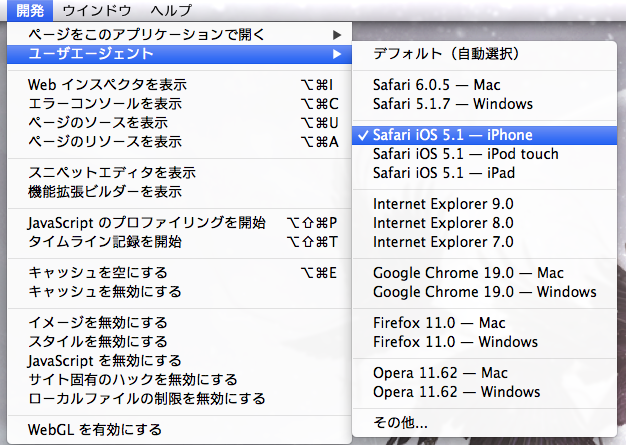Select checked Safari iOS 5.1 — iPhone
The width and height of the screenshot is (626, 445).
(484, 135)
